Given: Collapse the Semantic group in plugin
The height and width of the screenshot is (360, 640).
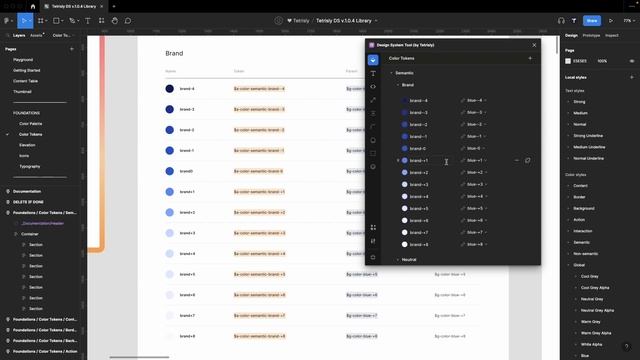Looking at the screenshot, I should click(x=391, y=73).
